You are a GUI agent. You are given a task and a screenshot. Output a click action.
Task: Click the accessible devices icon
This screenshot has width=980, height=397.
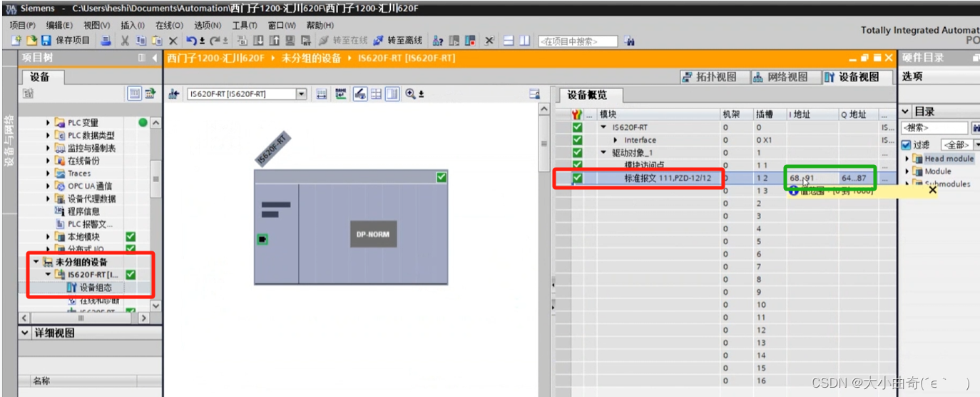coord(438,41)
